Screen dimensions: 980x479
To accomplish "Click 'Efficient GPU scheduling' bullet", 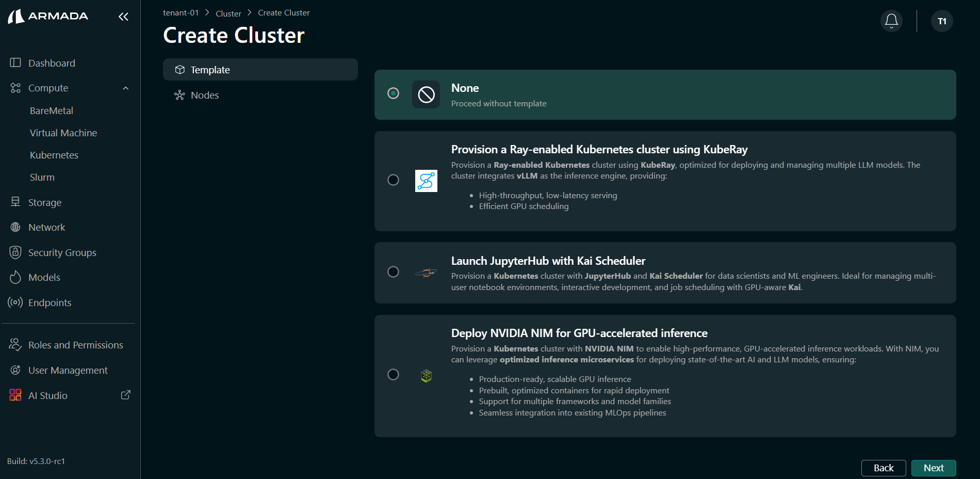I will click(x=524, y=206).
